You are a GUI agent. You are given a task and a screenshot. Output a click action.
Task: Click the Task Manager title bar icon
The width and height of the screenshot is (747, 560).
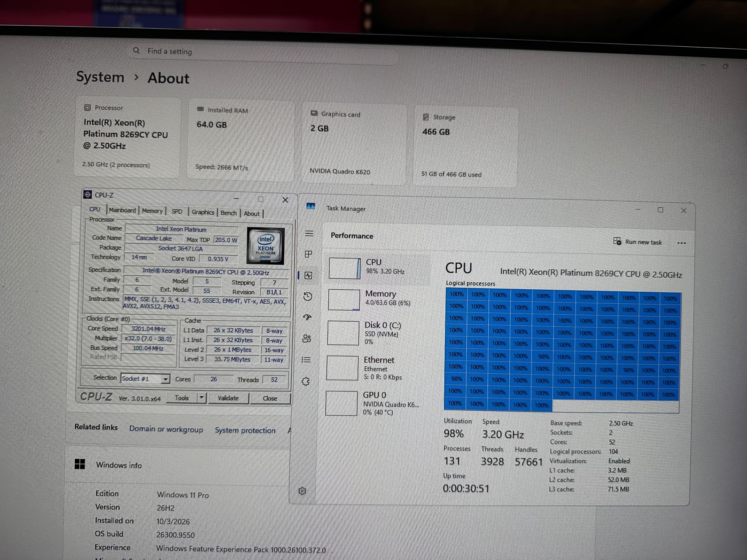point(310,206)
